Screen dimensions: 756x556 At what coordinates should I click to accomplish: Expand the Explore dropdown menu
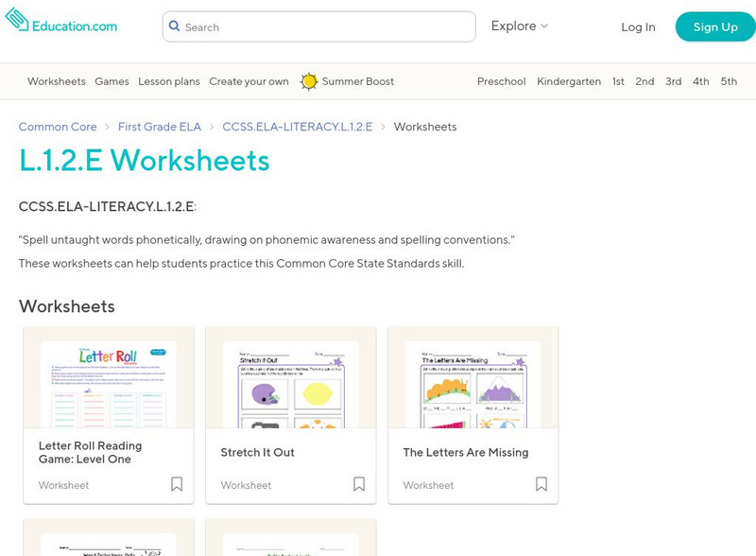(x=519, y=26)
